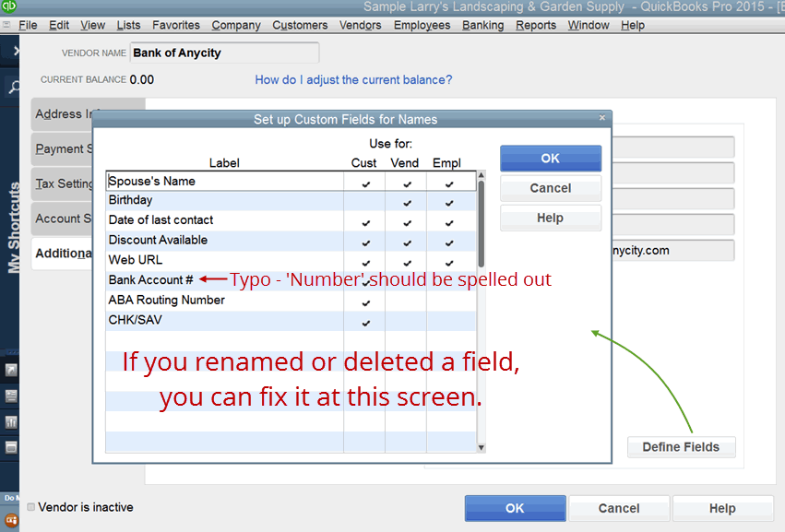Click the QuickBooks logo icon in title bar
The height and width of the screenshot is (532, 785).
click(x=9, y=6)
